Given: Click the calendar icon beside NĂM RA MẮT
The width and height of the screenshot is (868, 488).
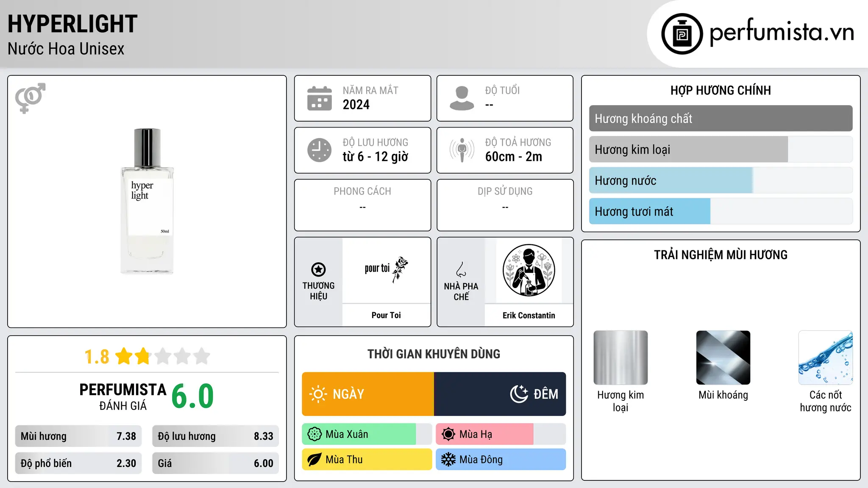Looking at the screenshot, I should click(x=320, y=98).
